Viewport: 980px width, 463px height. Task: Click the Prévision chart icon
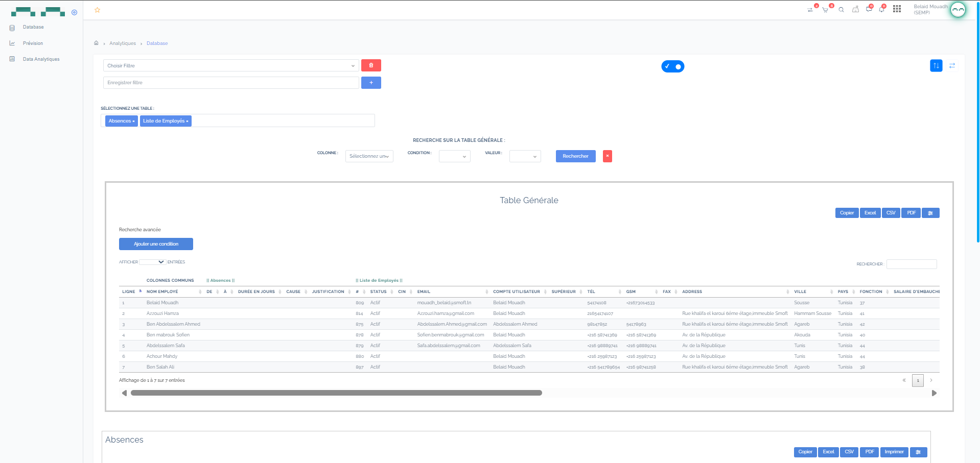[x=12, y=43]
